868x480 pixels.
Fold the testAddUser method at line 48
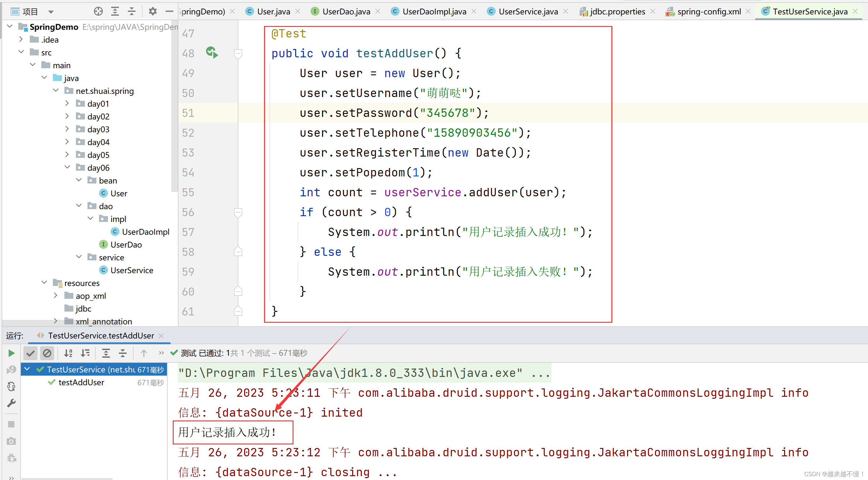(238, 53)
